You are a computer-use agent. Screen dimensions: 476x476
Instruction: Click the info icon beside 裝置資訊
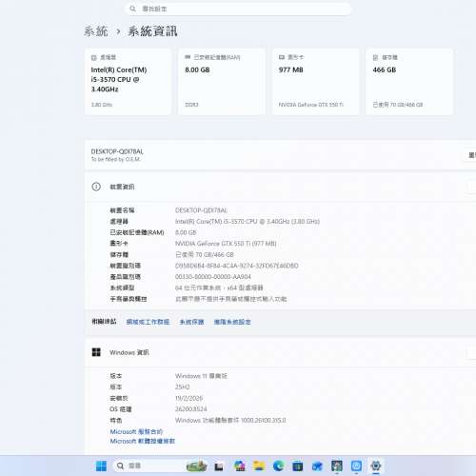pos(96,187)
